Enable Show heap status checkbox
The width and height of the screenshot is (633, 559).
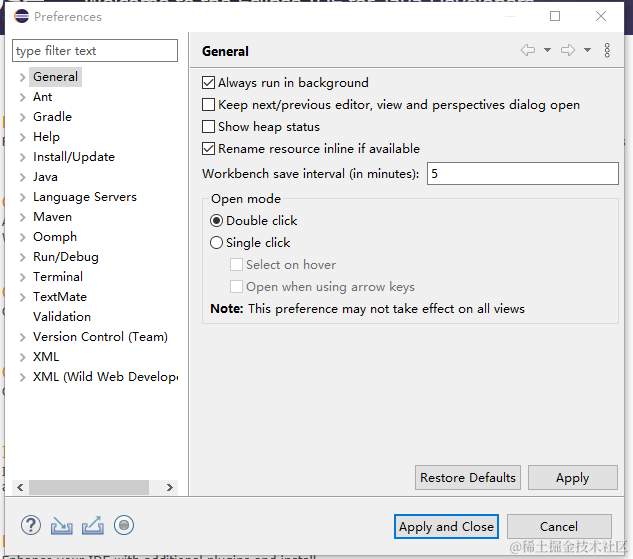pyautogui.click(x=208, y=127)
